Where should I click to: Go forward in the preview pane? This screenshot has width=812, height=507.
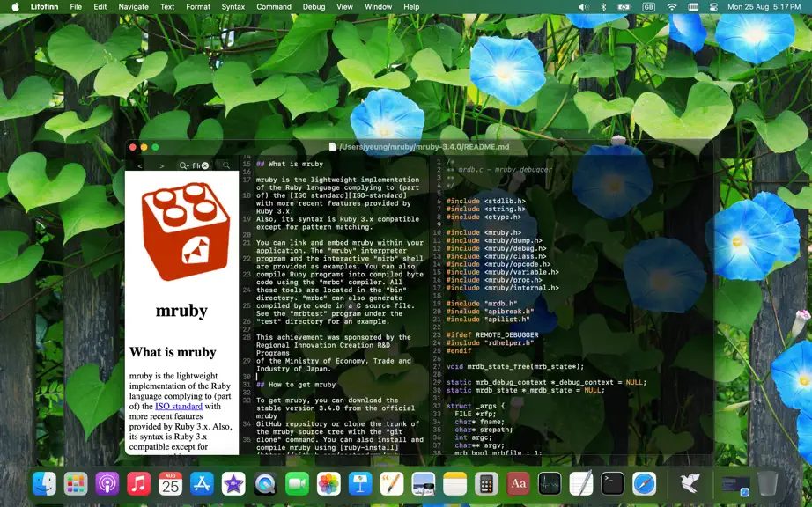(161, 165)
